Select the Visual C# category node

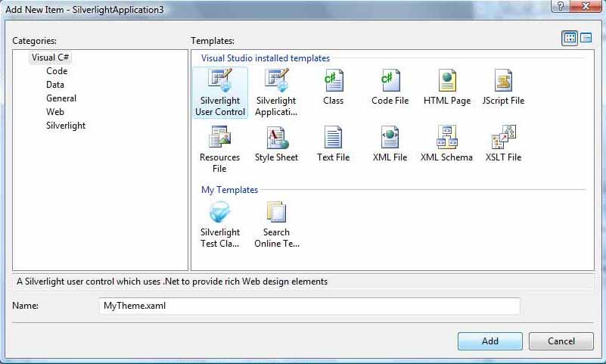point(51,58)
